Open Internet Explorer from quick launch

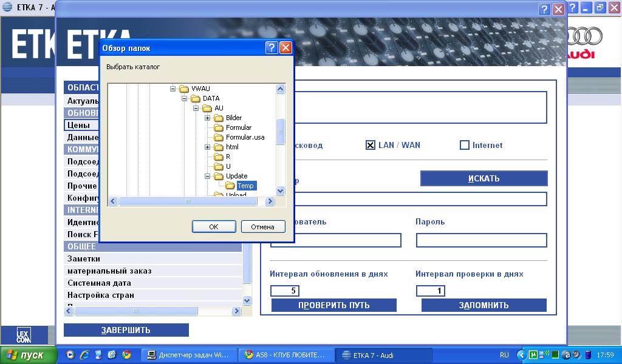pyautogui.click(x=85, y=355)
